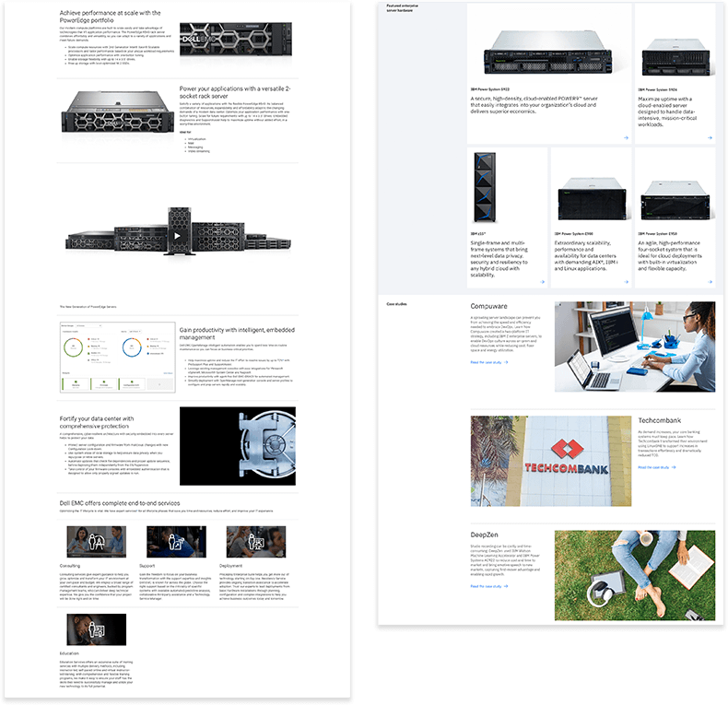Click the Techcombank heading
Image resolution: width=728 pixels, height=705 pixels.
(x=659, y=420)
